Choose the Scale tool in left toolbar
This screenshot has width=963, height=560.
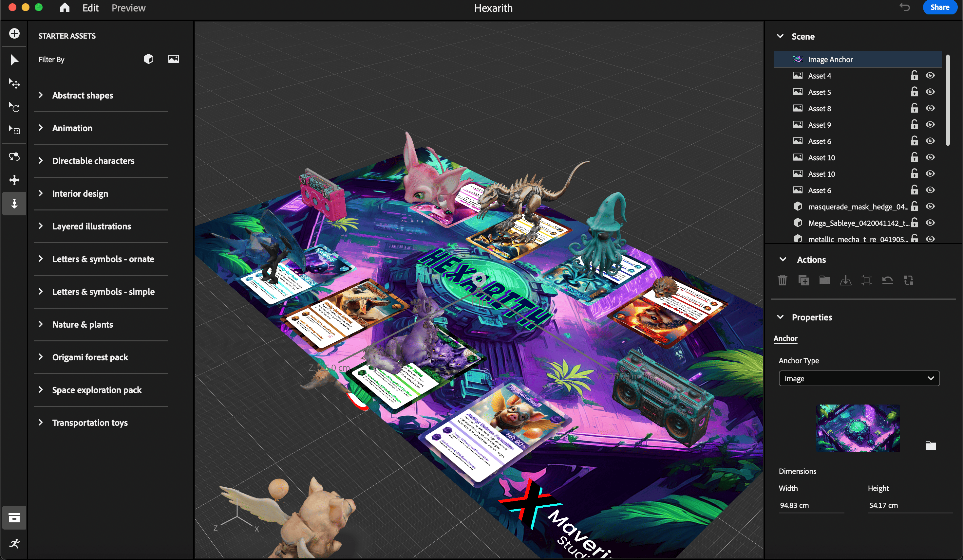click(14, 131)
